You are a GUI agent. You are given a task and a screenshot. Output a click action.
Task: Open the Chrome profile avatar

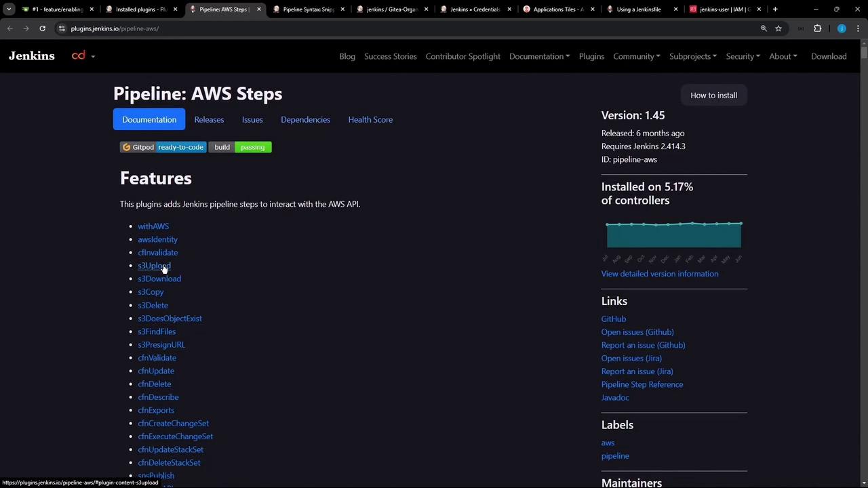842,28
